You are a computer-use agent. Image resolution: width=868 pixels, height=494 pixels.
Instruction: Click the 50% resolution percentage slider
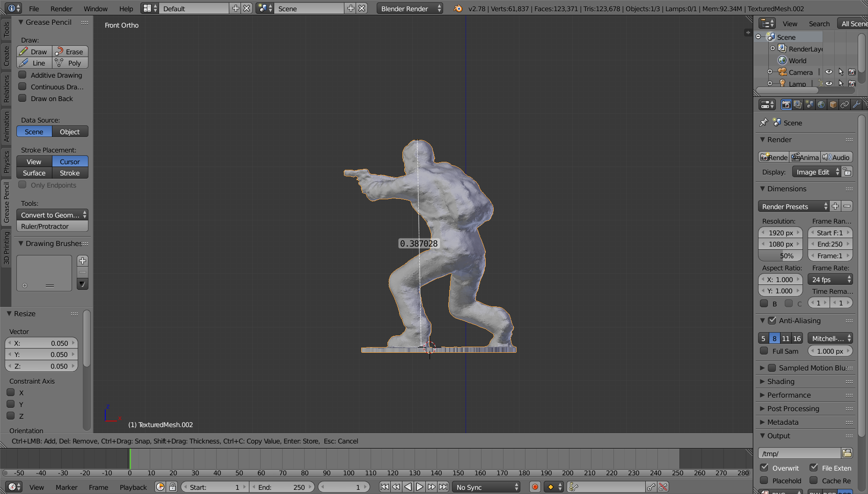[x=780, y=255]
